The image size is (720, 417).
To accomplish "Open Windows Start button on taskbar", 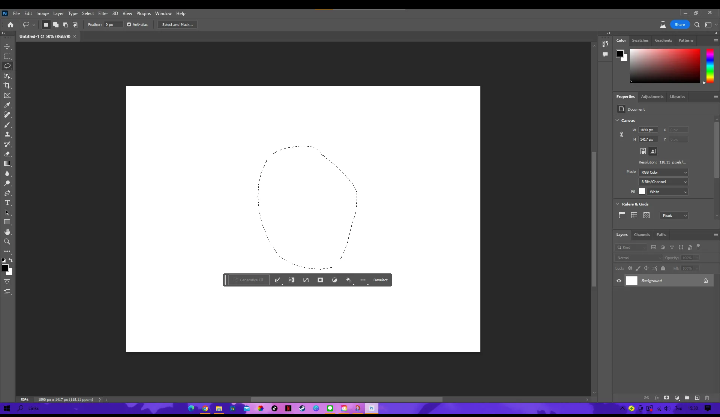I will (x=7, y=408).
